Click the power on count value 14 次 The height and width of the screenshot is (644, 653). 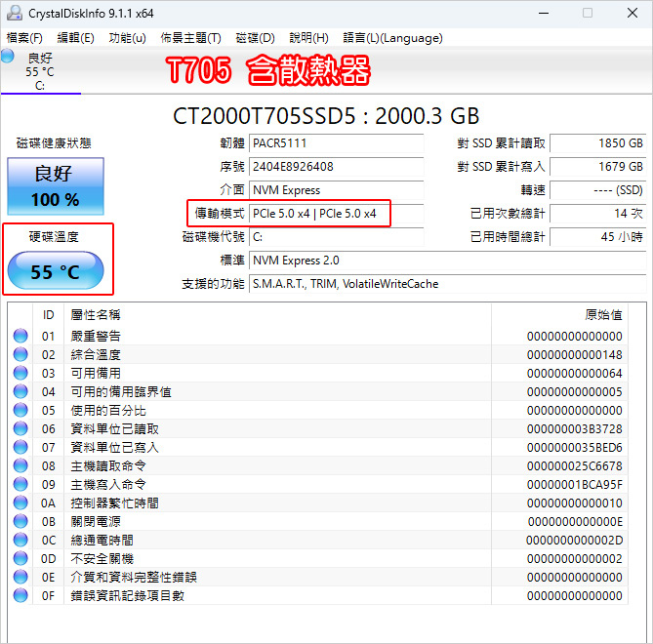pyautogui.click(x=598, y=214)
